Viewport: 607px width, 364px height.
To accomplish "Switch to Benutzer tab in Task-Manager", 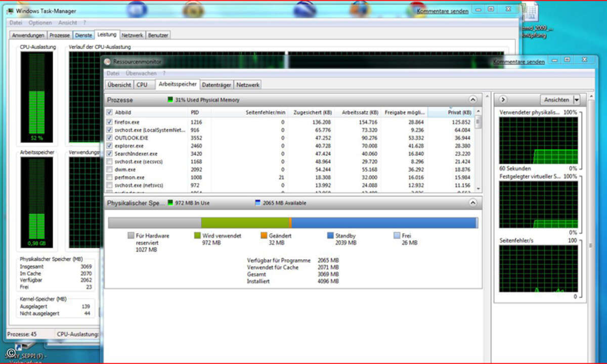I will [x=158, y=35].
